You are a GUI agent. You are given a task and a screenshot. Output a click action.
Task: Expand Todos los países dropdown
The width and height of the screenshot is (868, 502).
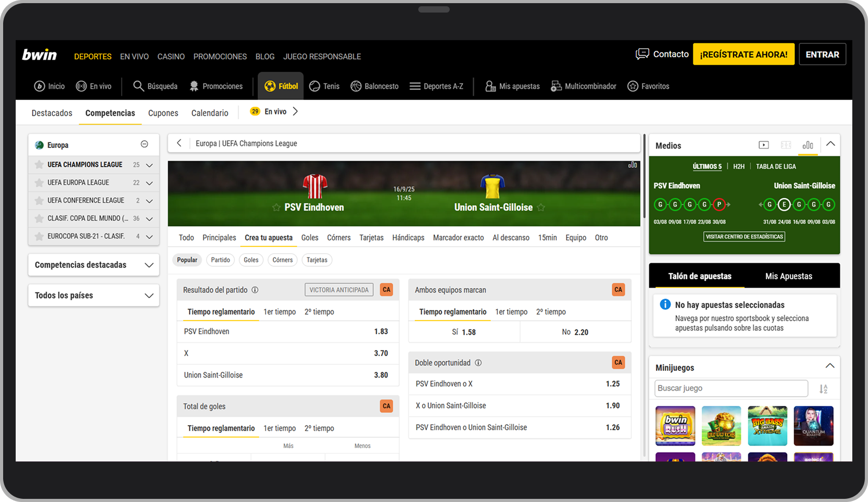click(x=94, y=295)
